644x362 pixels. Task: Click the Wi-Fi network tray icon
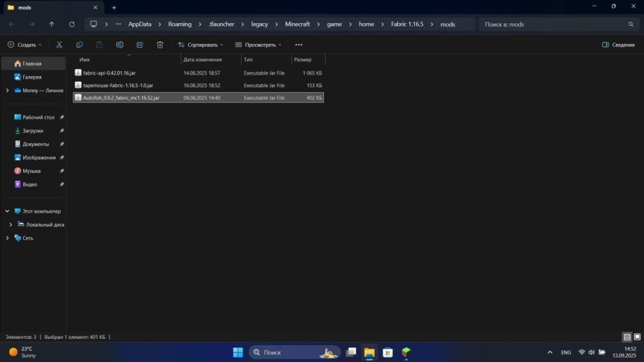tap(582, 352)
